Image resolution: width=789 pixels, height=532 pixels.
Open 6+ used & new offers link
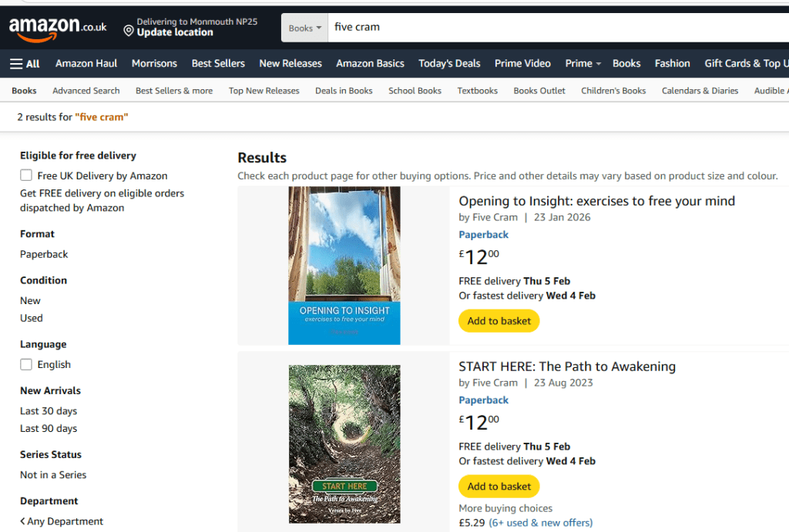point(540,523)
